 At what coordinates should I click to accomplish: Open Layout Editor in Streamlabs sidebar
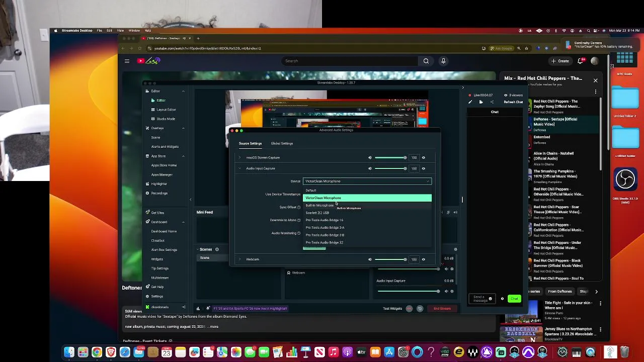tap(166, 110)
